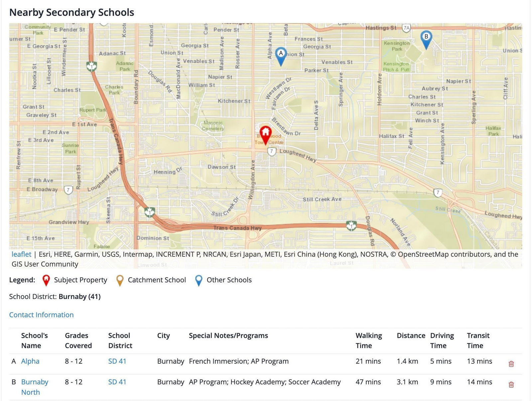Open SD 41 link in Burnaby North row
This screenshot has height=401, width=532.
[x=117, y=382]
